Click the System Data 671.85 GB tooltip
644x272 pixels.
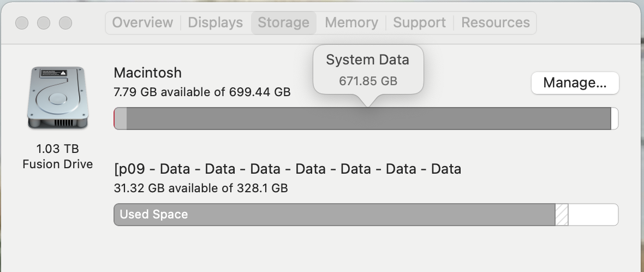click(x=368, y=70)
